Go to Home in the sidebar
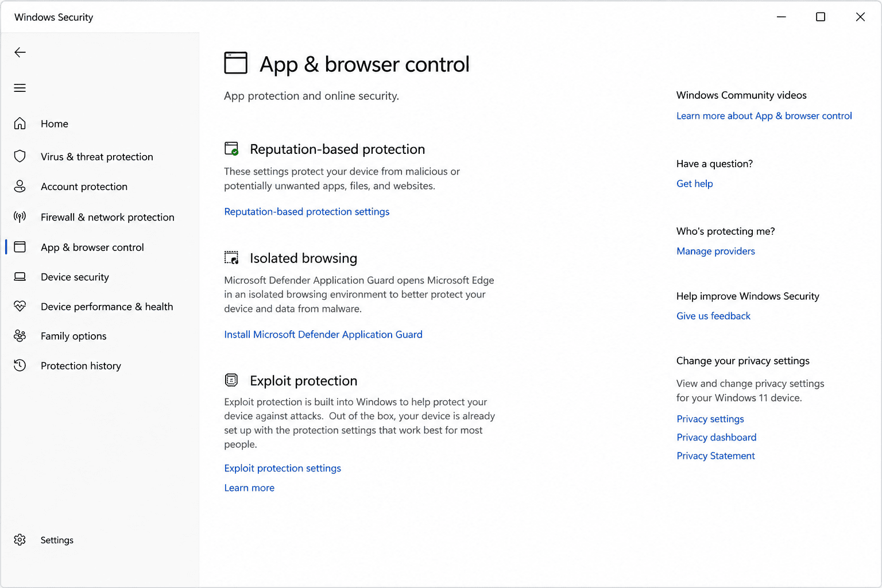882x588 pixels. [x=55, y=123]
